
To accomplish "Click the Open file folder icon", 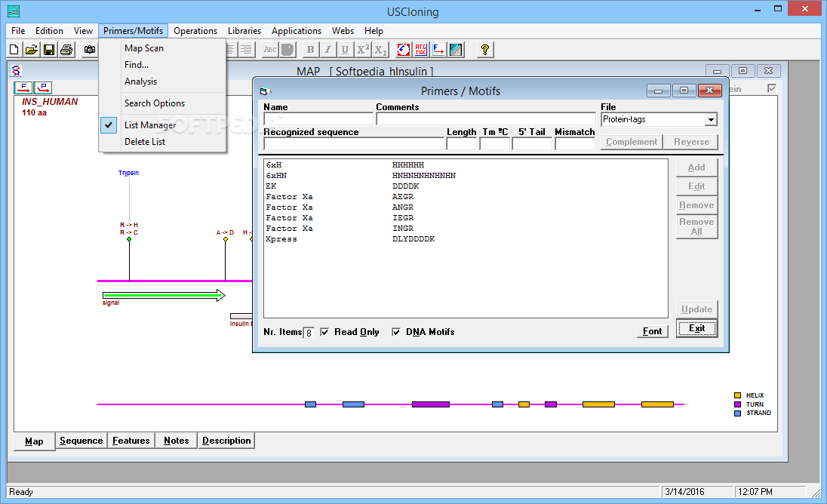I will point(32,50).
